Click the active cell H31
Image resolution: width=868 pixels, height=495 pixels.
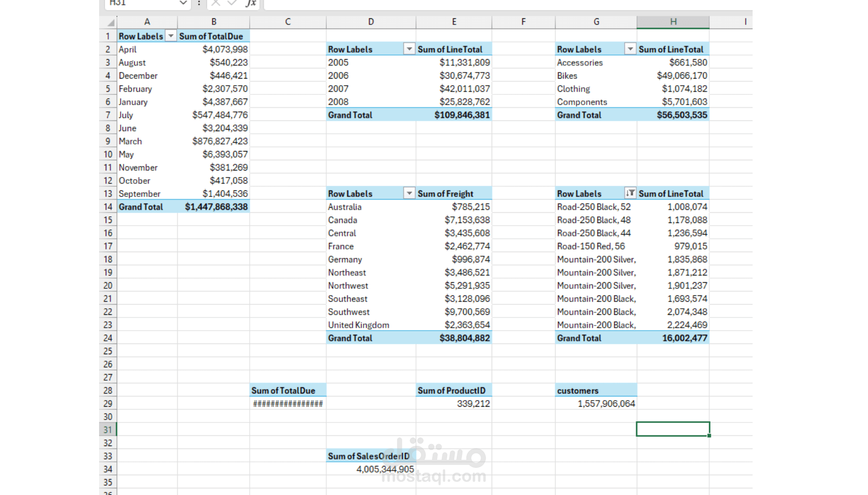673,429
